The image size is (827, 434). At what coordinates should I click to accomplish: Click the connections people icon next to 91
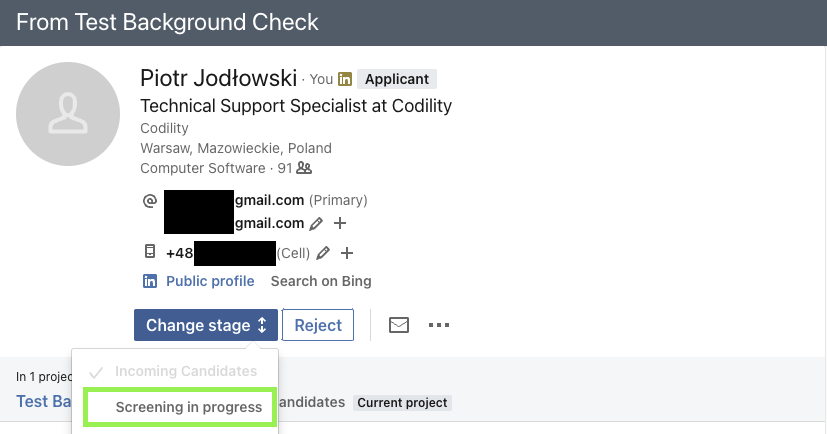304,168
